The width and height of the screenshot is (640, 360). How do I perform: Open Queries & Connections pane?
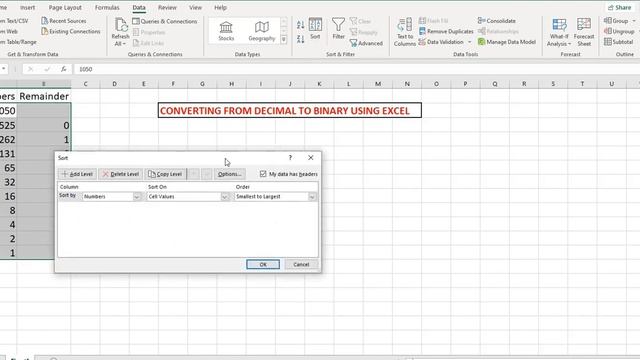165,21
